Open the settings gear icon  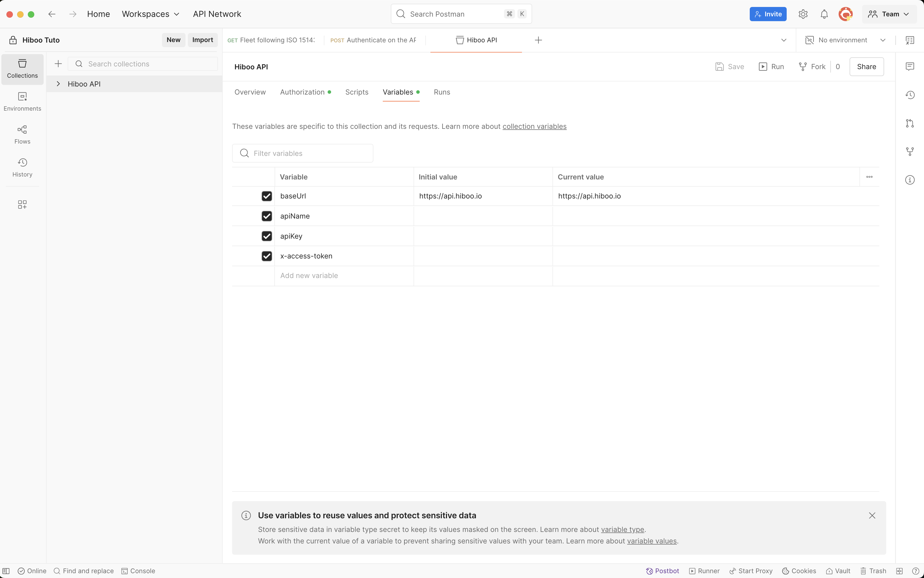803,14
